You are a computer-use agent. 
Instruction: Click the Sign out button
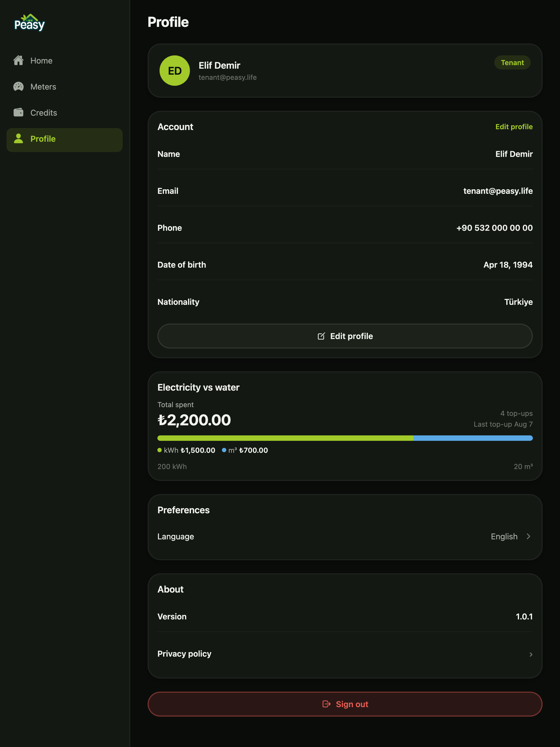coord(345,704)
